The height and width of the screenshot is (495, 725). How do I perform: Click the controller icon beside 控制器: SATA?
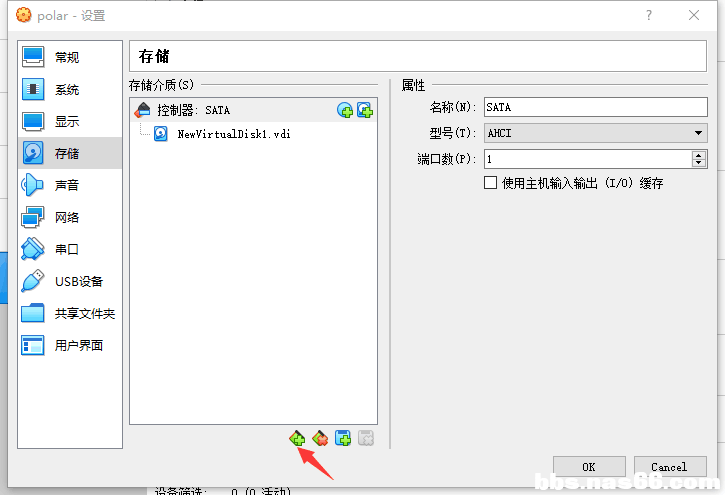point(142,110)
